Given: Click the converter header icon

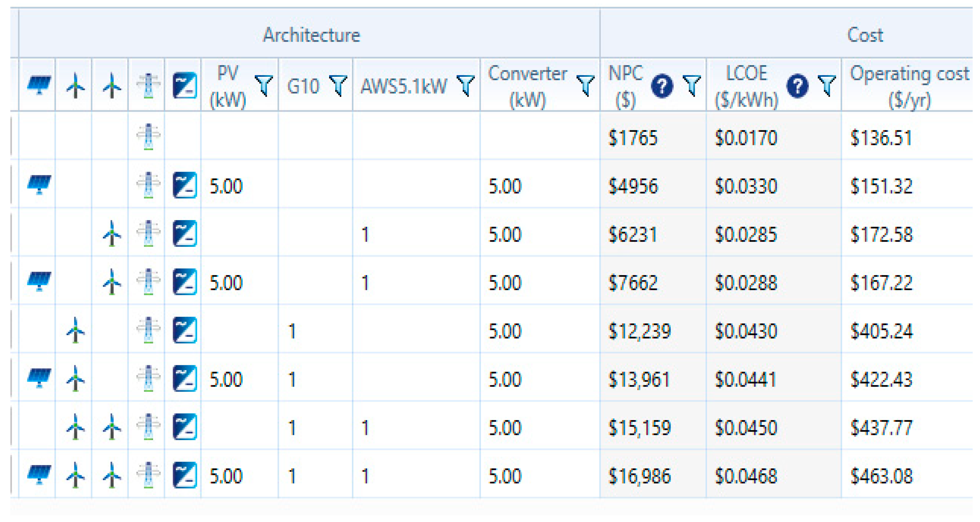Looking at the screenshot, I should [x=184, y=85].
